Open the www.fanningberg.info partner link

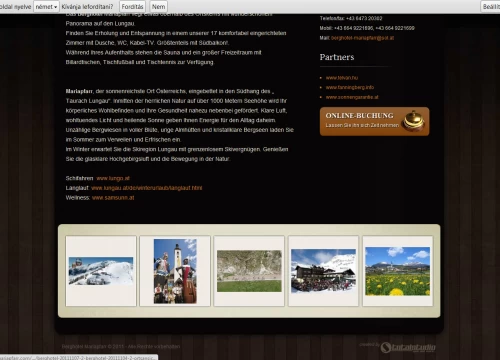350,87
